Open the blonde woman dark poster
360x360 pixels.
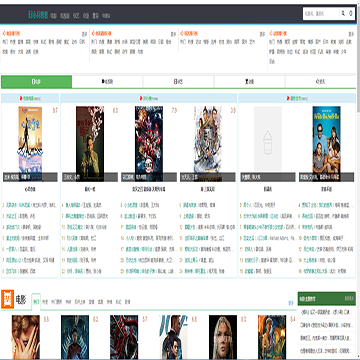point(223,337)
